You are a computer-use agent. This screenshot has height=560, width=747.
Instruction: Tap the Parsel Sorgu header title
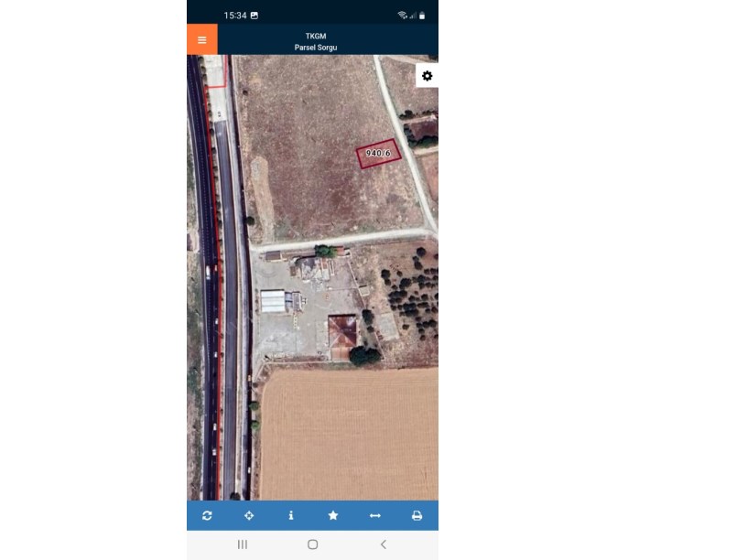pos(316,48)
